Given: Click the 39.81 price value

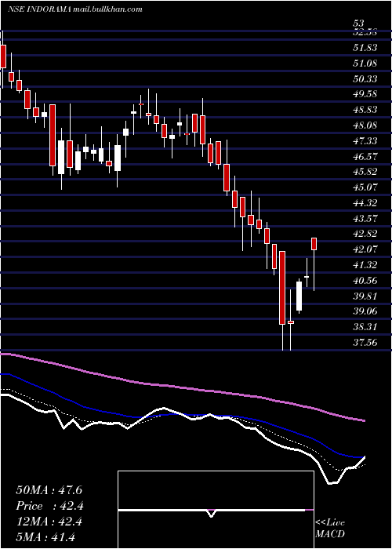Looking at the screenshot, I should point(365,296).
